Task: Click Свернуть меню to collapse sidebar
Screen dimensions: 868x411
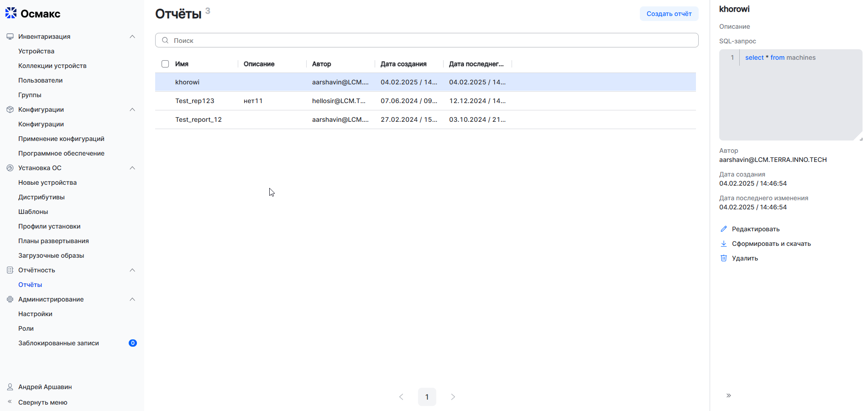Action: [42, 402]
